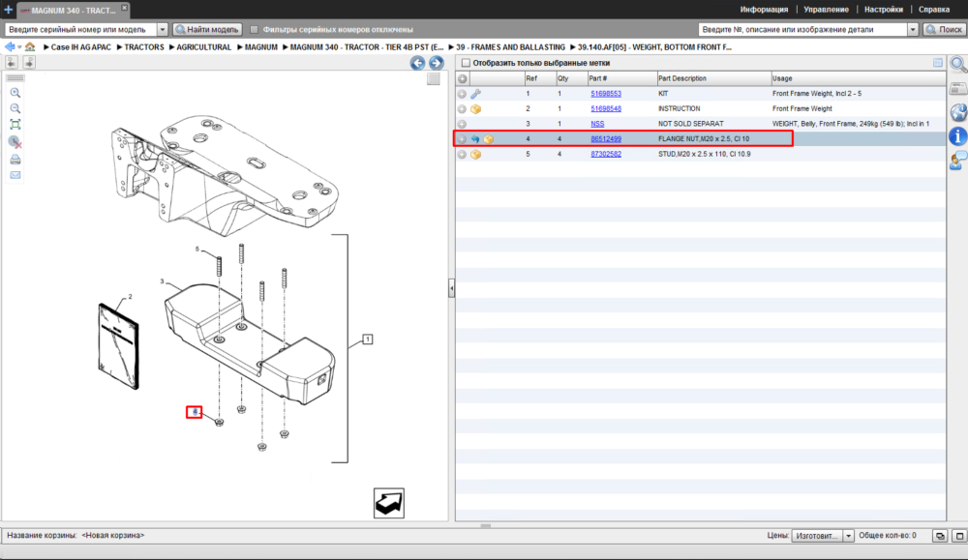Open the NSS link in row 3
968x560 pixels.
point(597,124)
